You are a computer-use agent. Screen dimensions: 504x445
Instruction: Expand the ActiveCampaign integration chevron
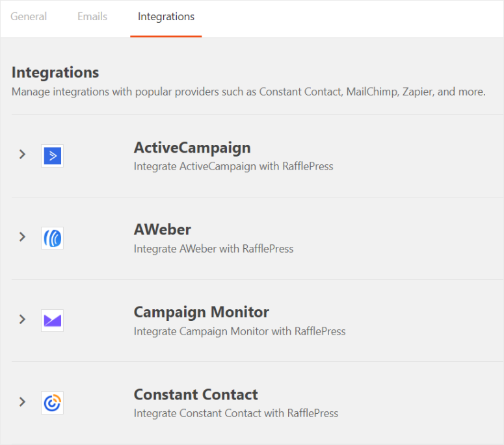tap(22, 155)
